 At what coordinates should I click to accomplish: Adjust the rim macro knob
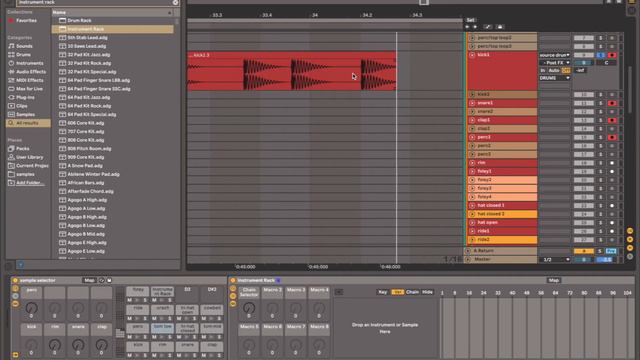[55, 345]
